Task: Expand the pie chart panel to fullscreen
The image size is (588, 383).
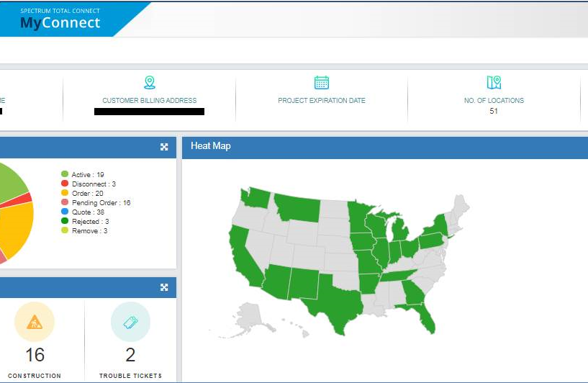Action: 164,147
